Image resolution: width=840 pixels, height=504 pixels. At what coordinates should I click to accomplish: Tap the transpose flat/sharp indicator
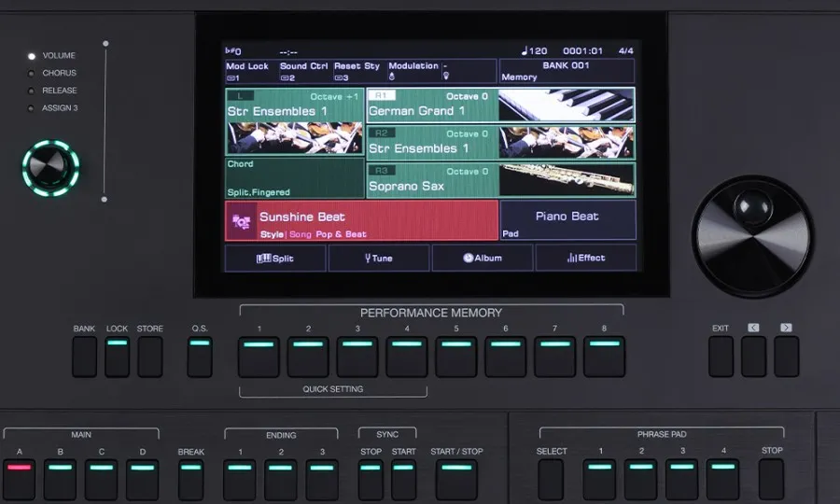point(233,51)
